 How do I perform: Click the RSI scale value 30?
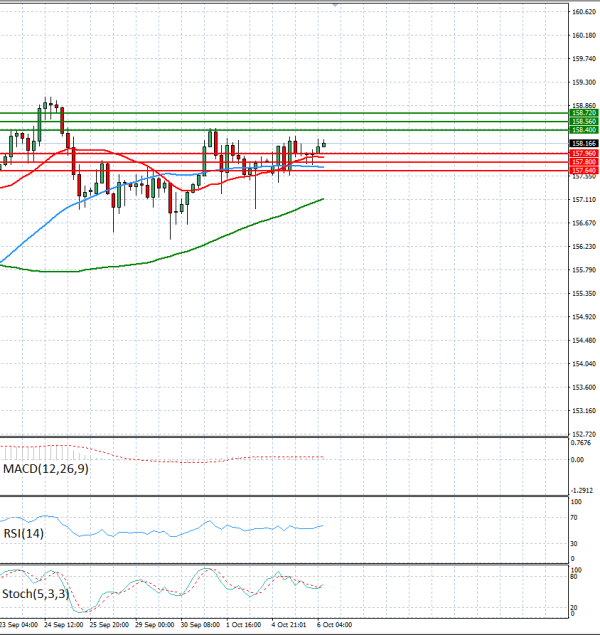pyautogui.click(x=574, y=544)
